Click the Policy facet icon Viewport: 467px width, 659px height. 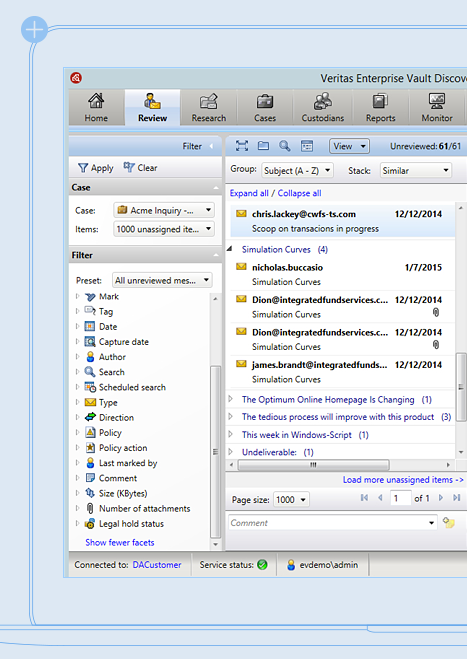point(90,432)
